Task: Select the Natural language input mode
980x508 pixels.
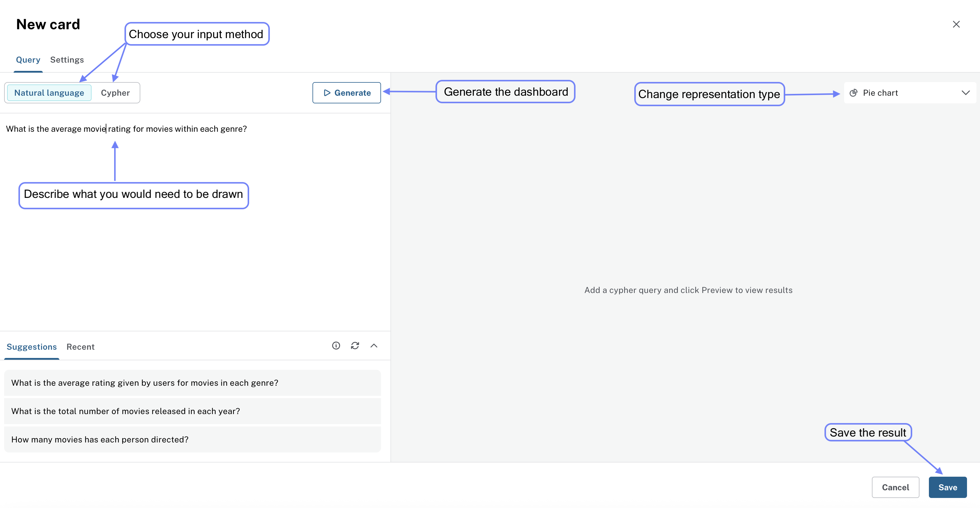Action: (49, 92)
